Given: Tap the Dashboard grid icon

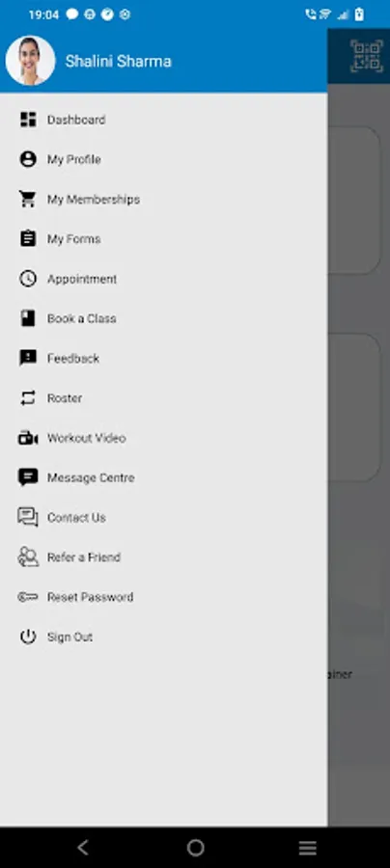Looking at the screenshot, I should click(28, 120).
